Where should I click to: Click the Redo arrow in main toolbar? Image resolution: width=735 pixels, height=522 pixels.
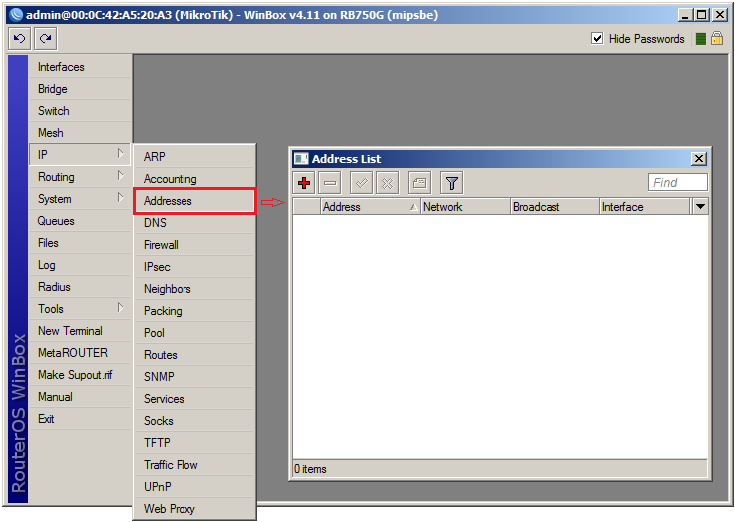[x=45, y=39]
